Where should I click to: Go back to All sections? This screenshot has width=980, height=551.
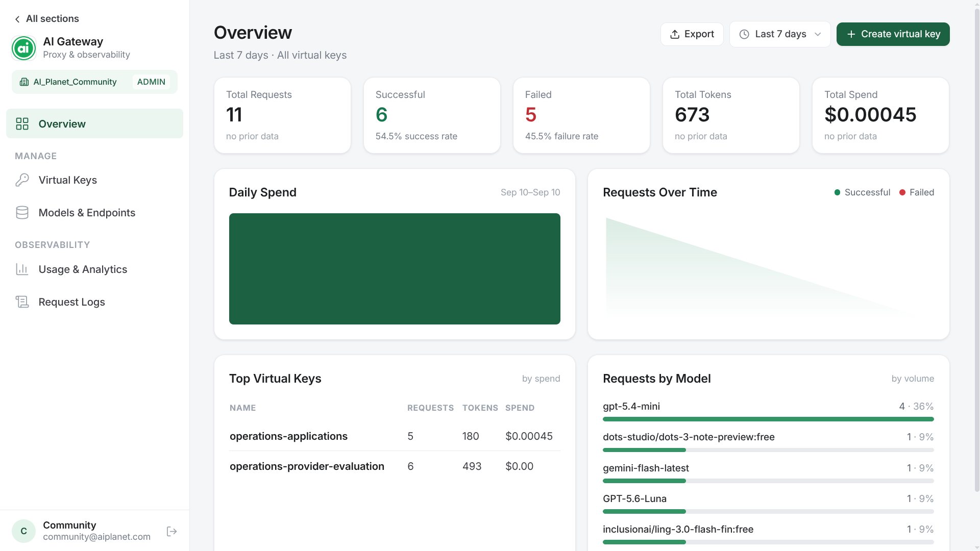click(x=46, y=19)
